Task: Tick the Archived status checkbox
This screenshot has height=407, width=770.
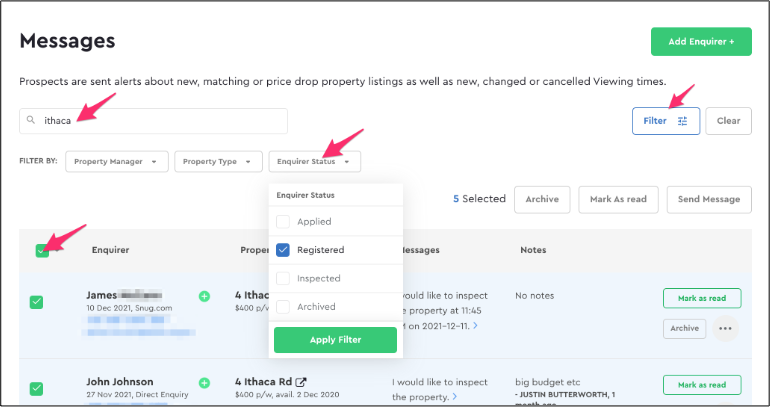Action: pos(283,307)
